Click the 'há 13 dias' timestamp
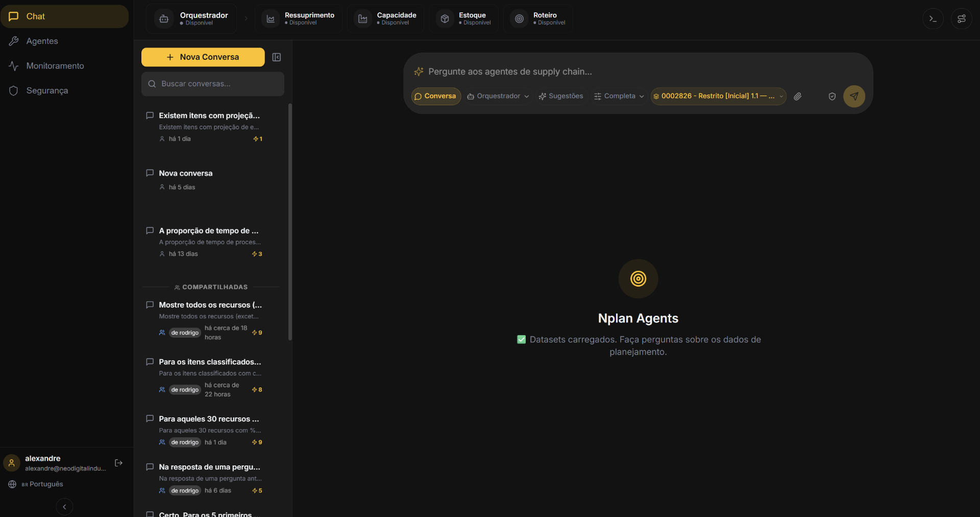This screenshot has height=517, width=980. 183,254
